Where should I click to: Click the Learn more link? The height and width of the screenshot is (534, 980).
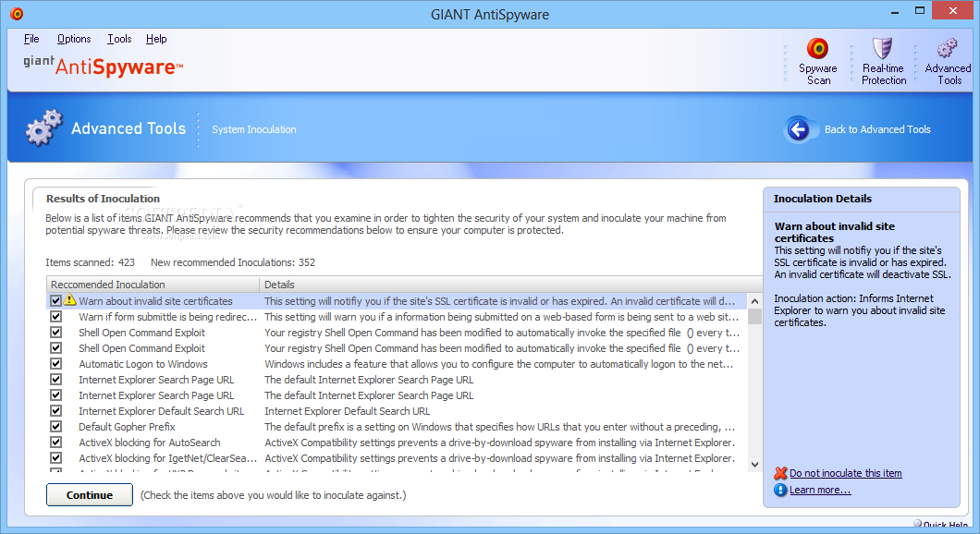[820, 490]
